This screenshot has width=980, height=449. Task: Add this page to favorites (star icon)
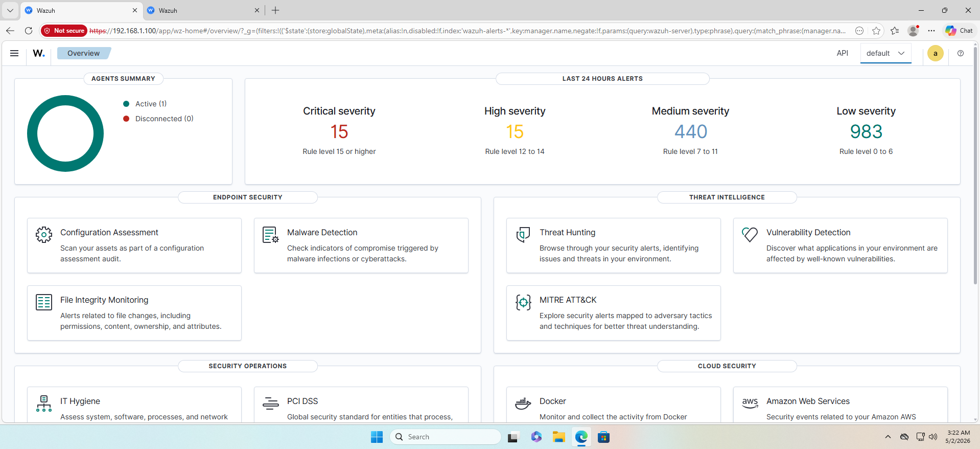pos(876,31)
